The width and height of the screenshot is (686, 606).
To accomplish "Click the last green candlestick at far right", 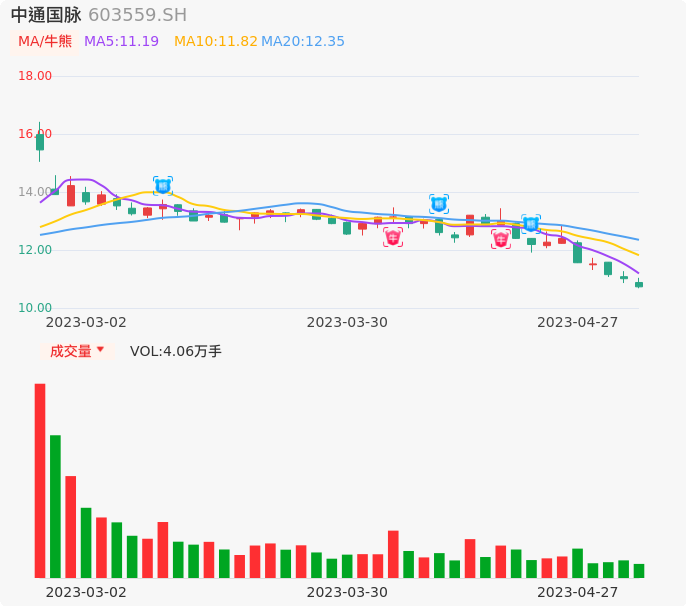I will coord(639,284).
